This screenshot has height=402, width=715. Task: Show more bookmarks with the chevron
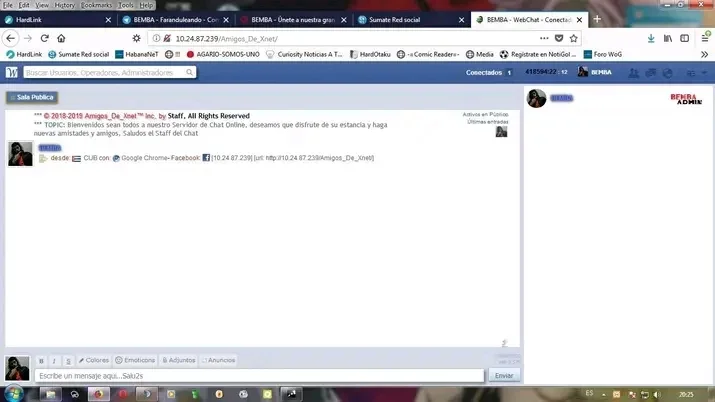coord(705,54)
